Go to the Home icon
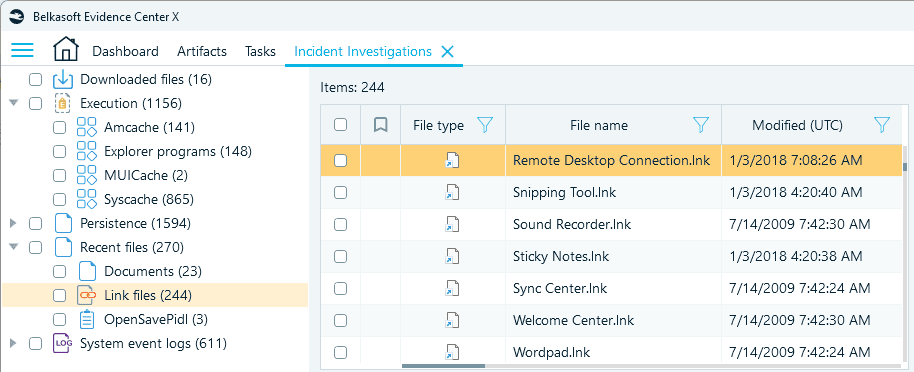 point(65,49)
